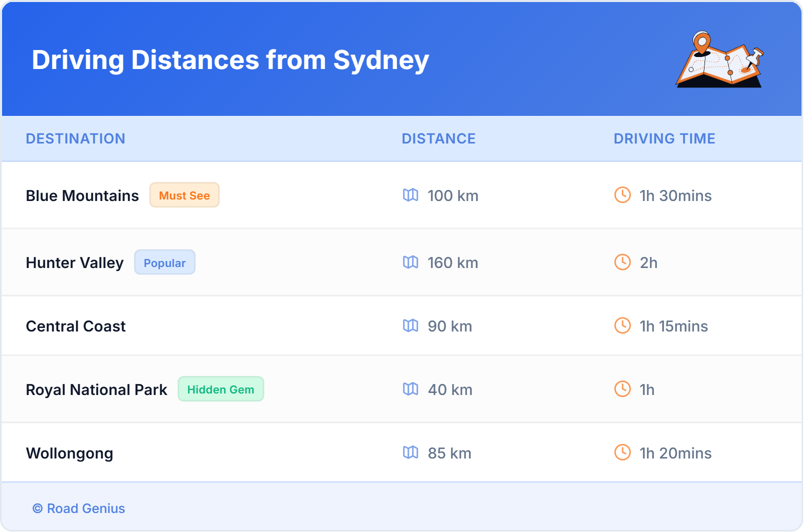This screenshot has height=532, width=804.
Task: Click the map icon beside 100 km
Action: (410, 195)
